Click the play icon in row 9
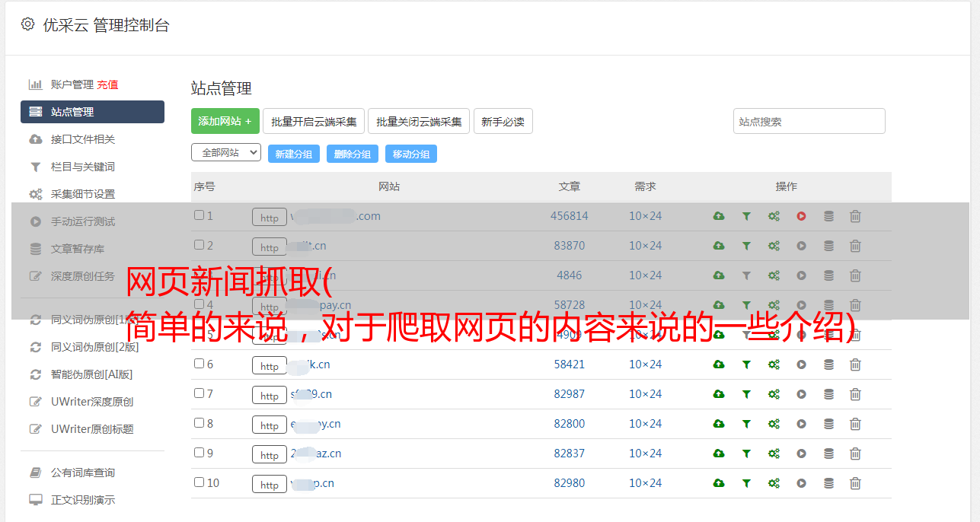Image resolution: width=980 pixels, height=522 pixels. pyautogui.click(x=801, y=454)
